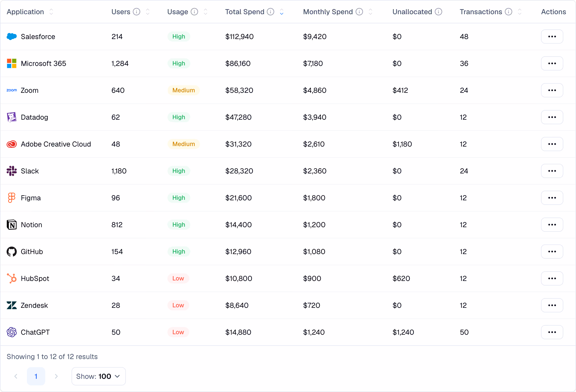The image size is (576, 392).
Task: Sort by Usage column arrows
Action: coord(206,12)
